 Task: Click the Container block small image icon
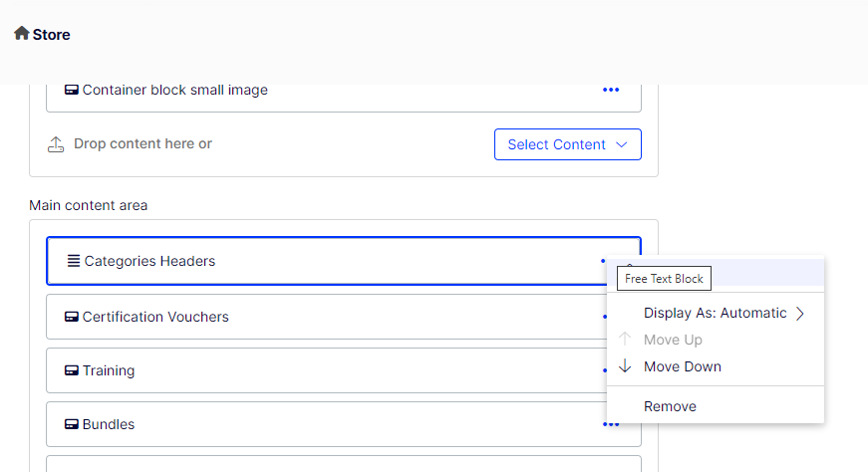(x=72, y=91)
